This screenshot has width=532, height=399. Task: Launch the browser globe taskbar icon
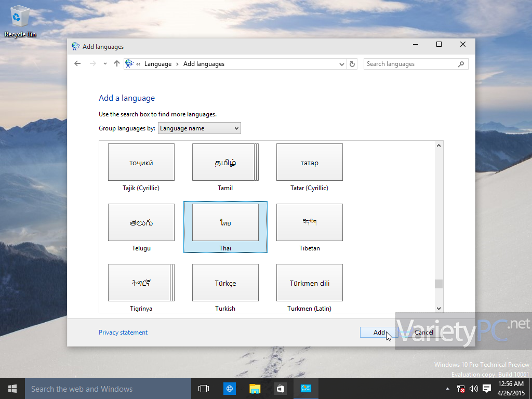(229, 389)
